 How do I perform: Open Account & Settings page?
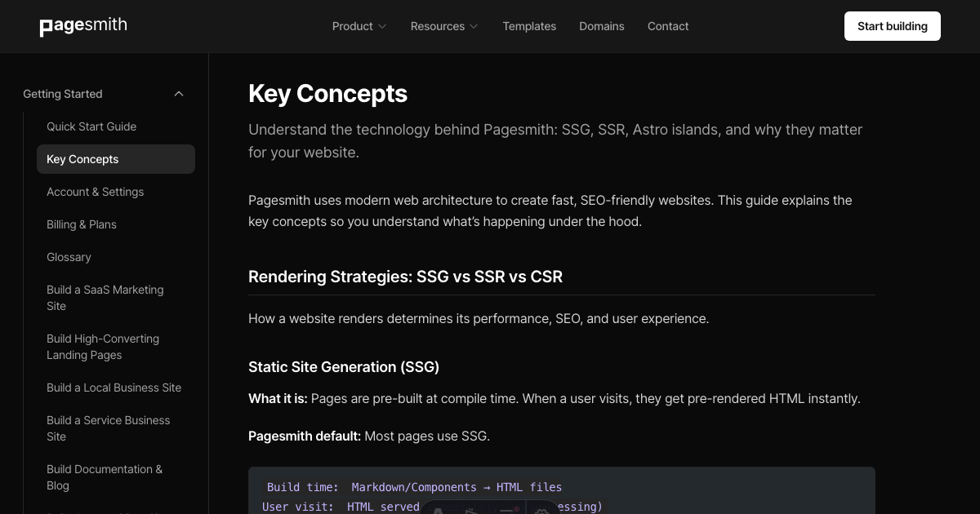tap(95, 192)
